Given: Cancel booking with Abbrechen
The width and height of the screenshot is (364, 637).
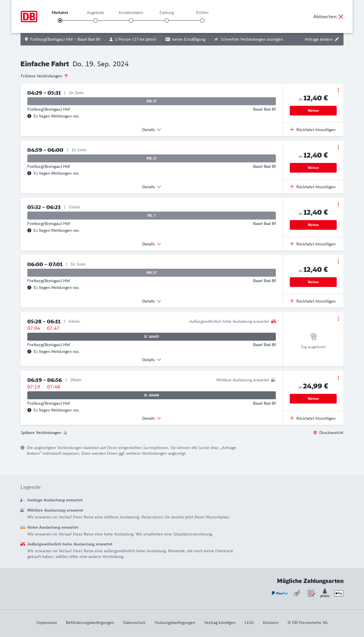Looking at the screenshot, I should click(x=328, y=16).
